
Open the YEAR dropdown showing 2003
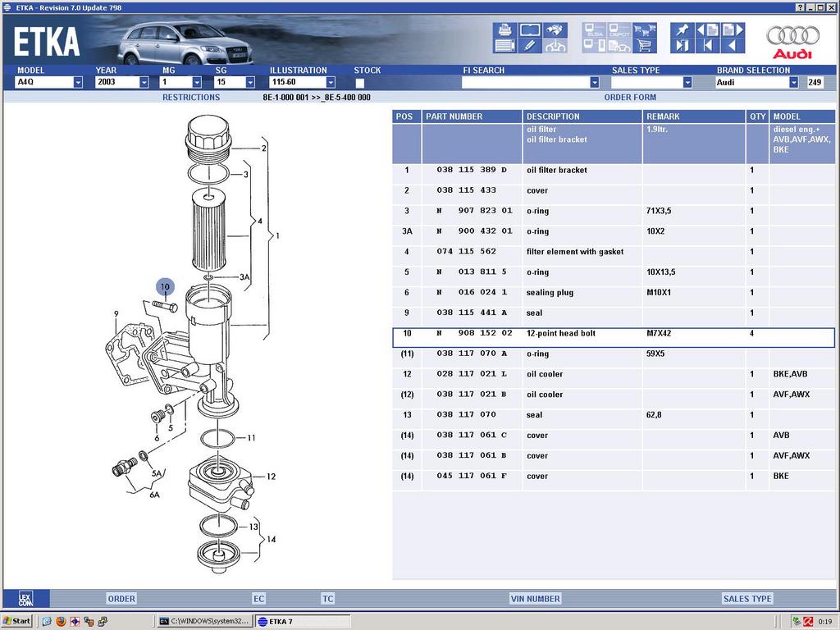point(144,83)
